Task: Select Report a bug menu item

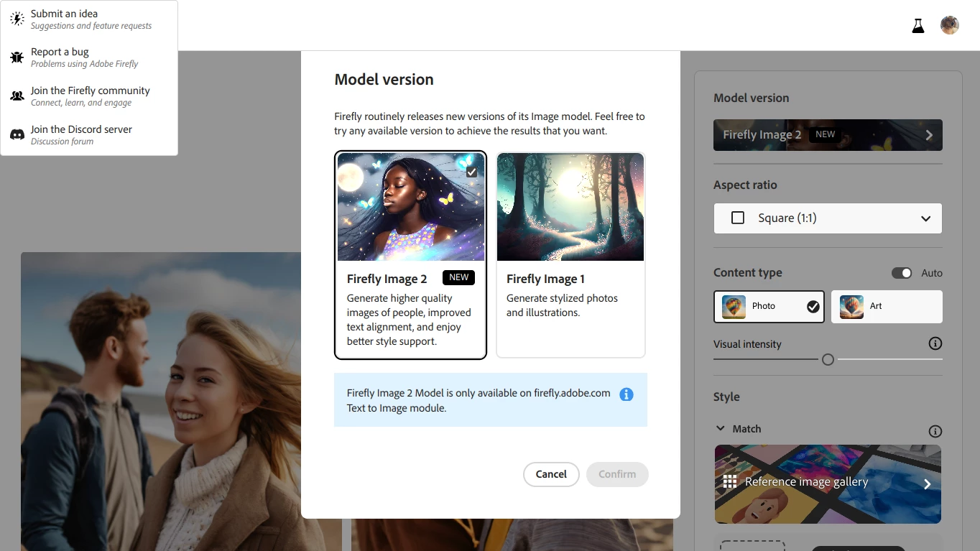Action: [x=89, y=57]
